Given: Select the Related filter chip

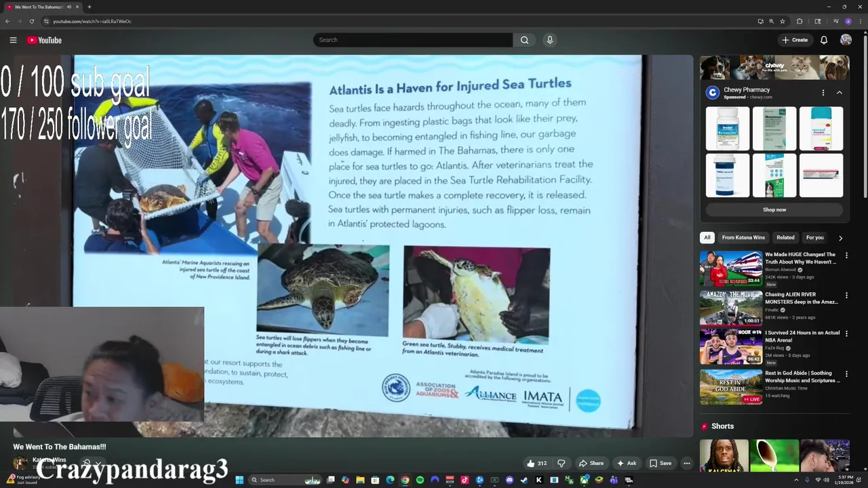Looking at the screenshot, I should (785, 238).
